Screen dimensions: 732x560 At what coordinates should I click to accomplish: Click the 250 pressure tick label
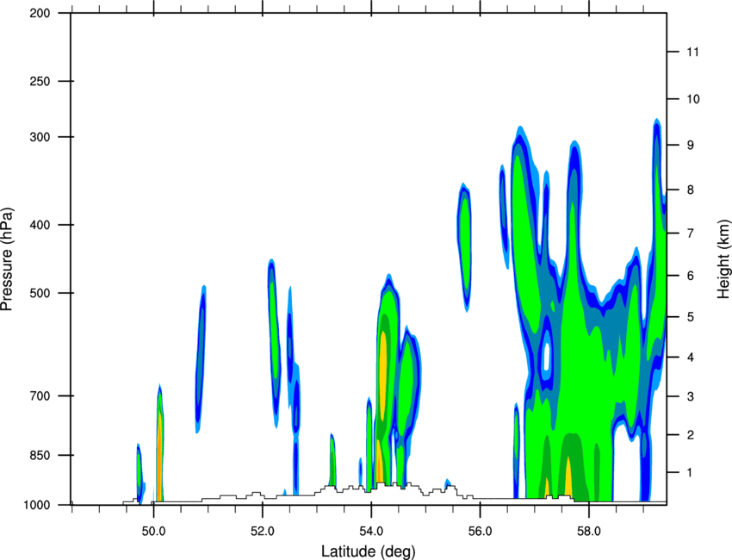point(40,81)
